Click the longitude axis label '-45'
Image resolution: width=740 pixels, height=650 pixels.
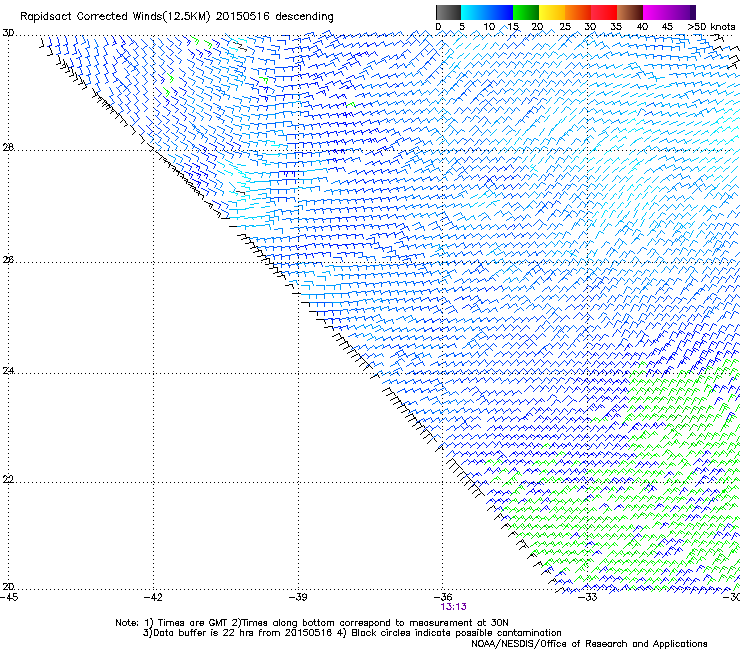click(x=9, y=597)
